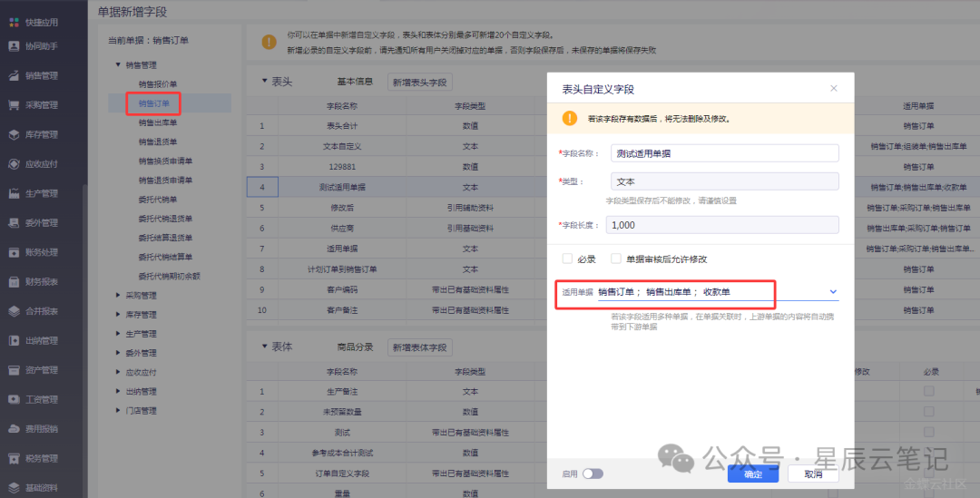980x498 pixels.
Task: Toggle the 启用 switch
Action: coord(593,474)
